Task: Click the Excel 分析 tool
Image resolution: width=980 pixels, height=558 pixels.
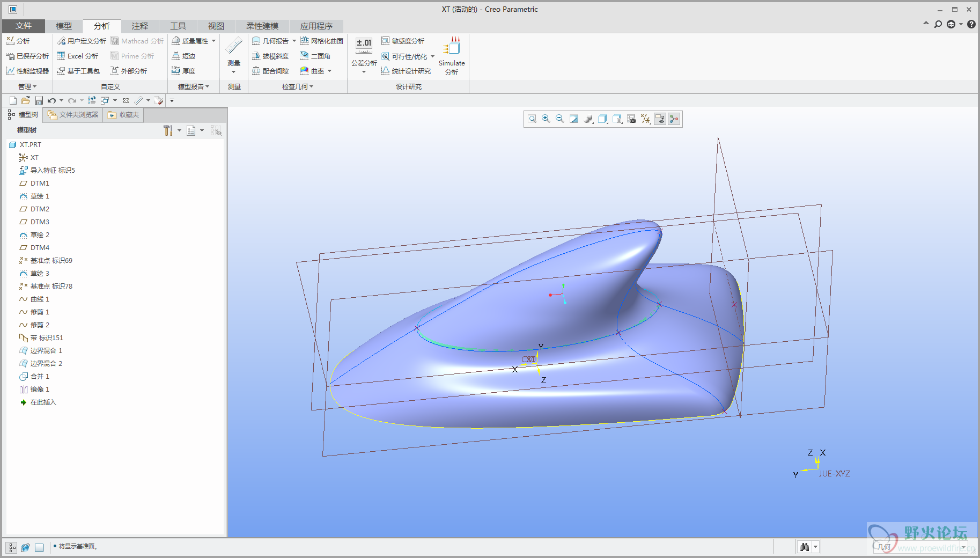Action: 78,56
